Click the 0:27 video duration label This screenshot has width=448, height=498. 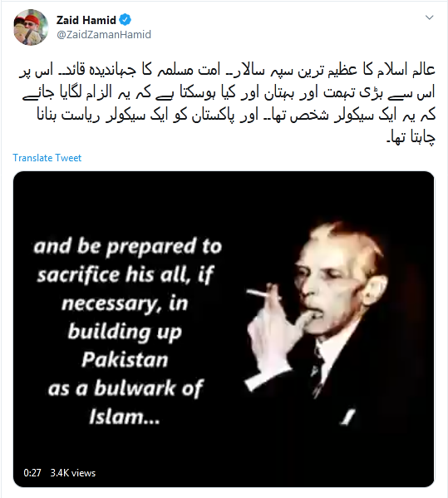tap(32, 473)
